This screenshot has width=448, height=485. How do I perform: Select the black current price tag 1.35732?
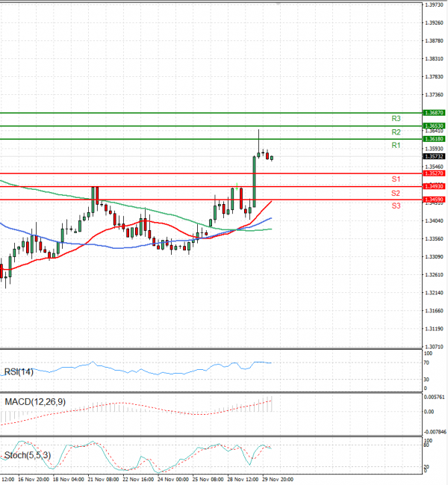pyautogui.click(x=434, y=156)
